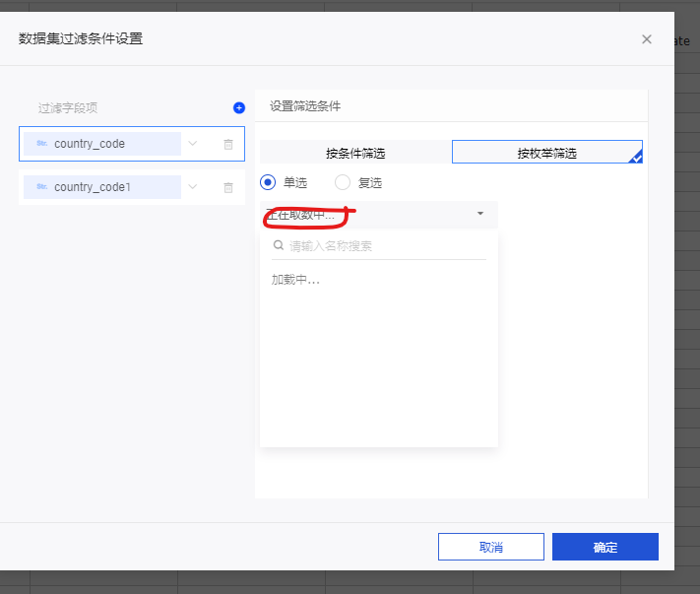Collapse the 正在取数中 dropdown using its arrow

click(x=480, y=214)
